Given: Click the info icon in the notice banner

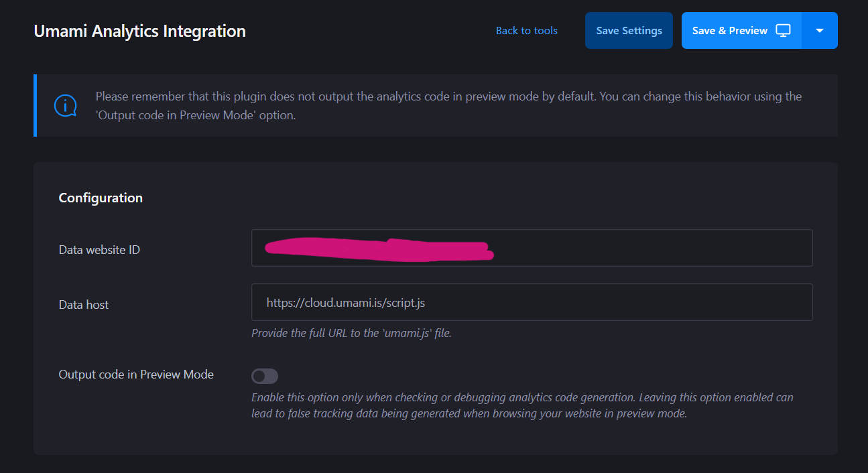Looking at the screenshot, I should point(65,106).
